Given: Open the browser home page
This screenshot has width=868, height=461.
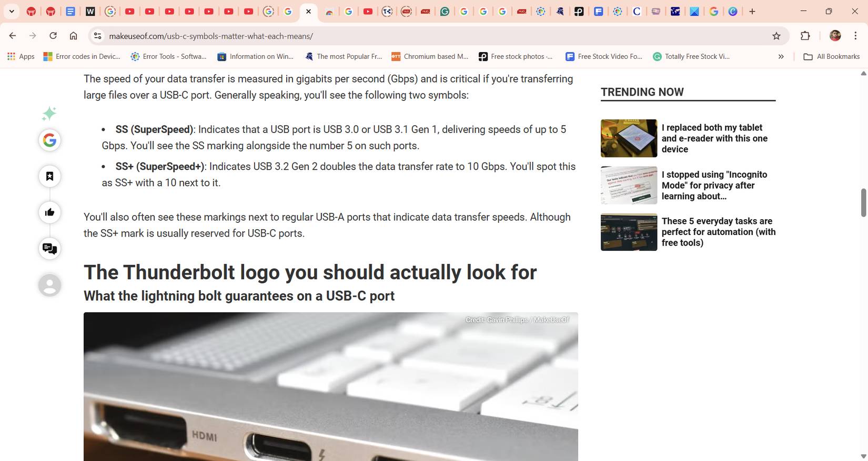Looking at the screenshot, I should (74, 36).
